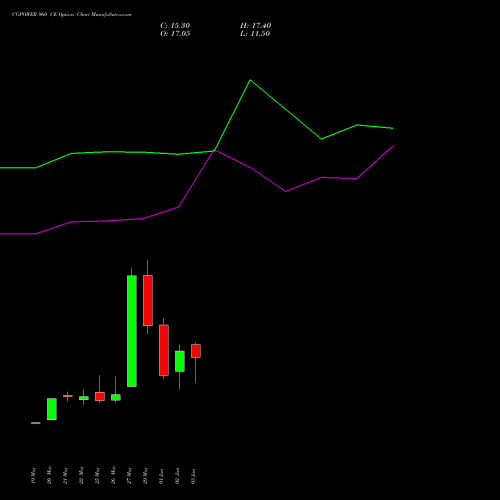Click the 29 May date label
This screenshot has height=500, width=500.
click(145, 475)
